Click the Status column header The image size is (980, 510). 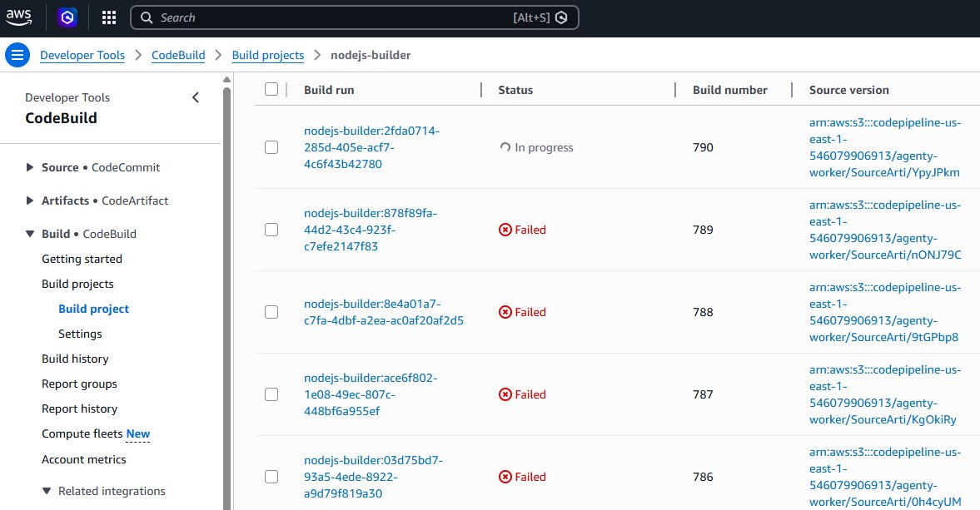point(515,90)
